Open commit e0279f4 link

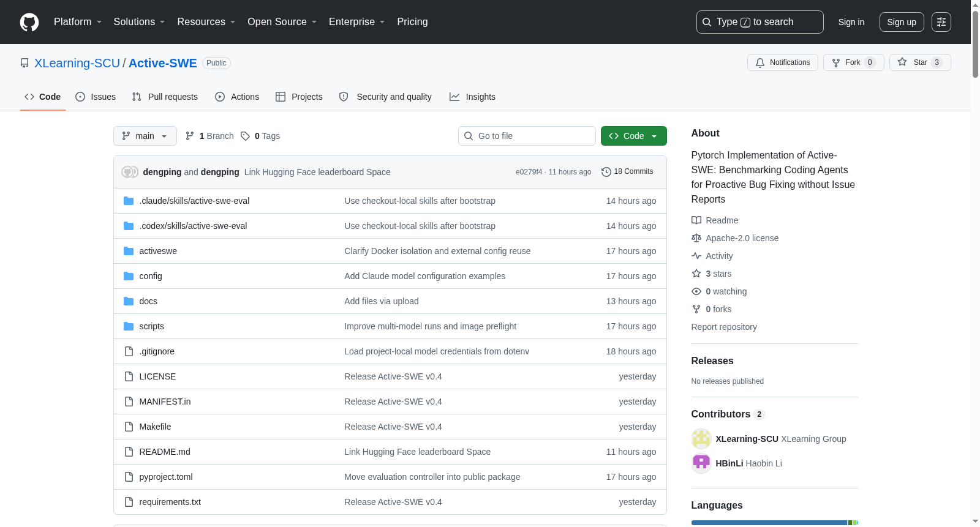pos(529,172)
